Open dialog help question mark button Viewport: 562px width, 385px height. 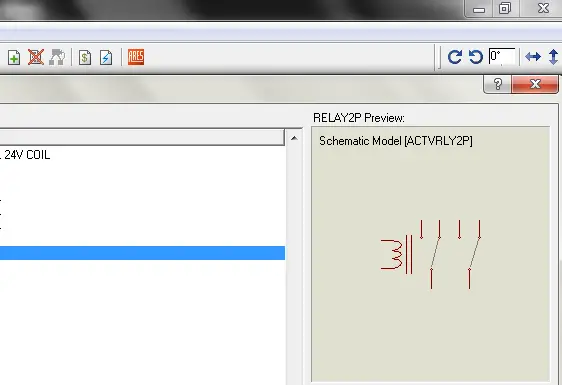[x=497, y=84]
